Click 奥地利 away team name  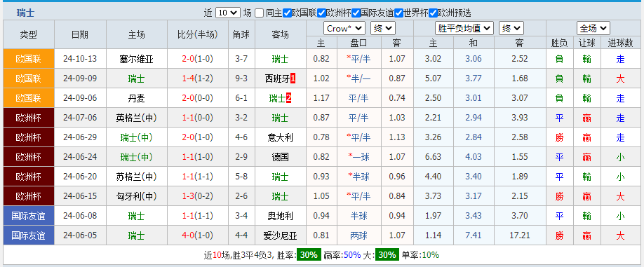(x=280, y=216)
